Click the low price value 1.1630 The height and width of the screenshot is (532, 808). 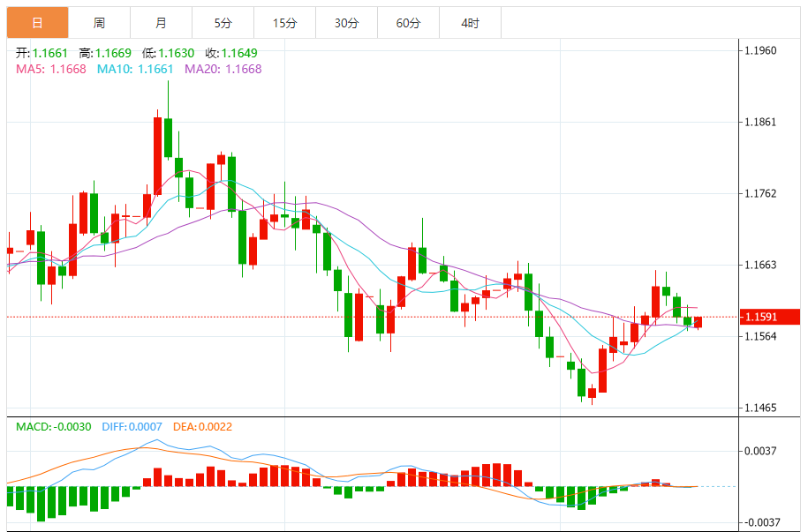click(177, 53)
